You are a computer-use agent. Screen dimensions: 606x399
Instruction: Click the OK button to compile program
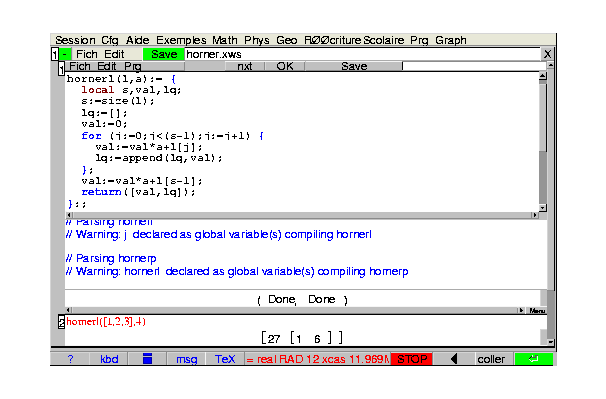click(285, 66)
